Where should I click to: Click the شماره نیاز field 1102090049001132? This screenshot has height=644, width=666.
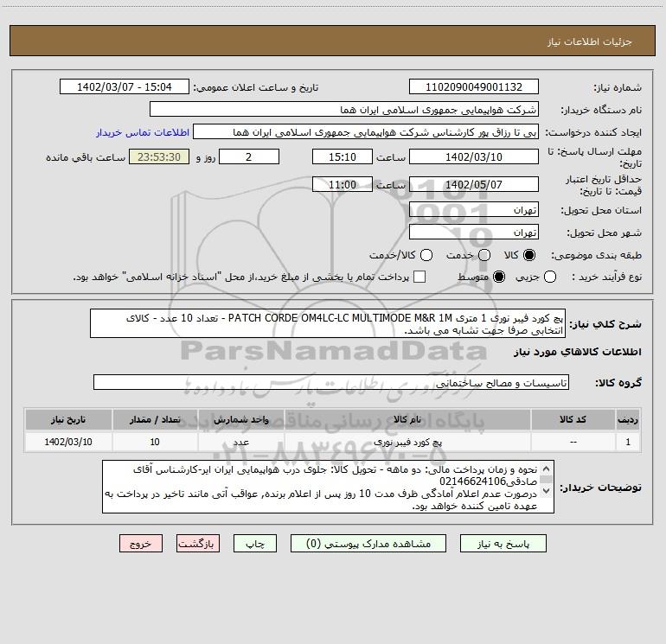pyautogui.click(x=474, y=86)
